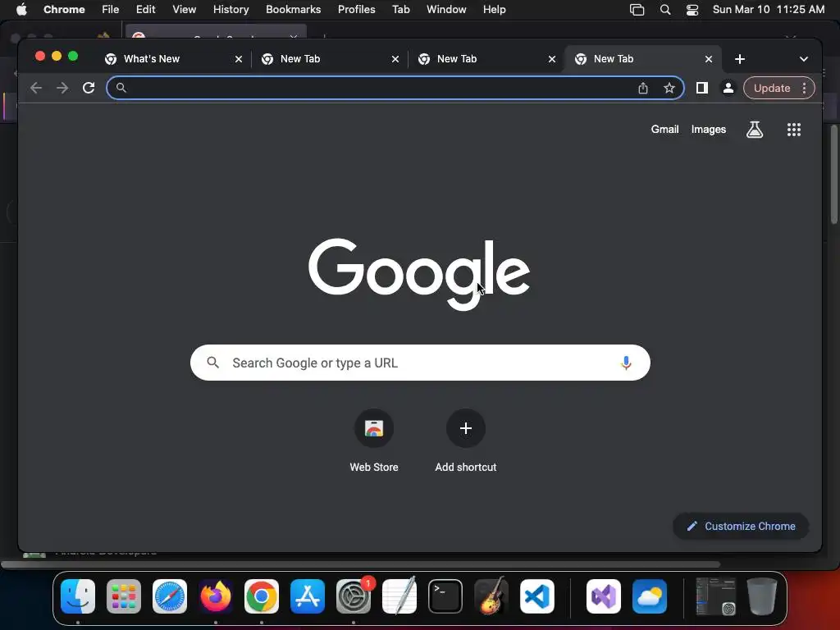Open the Chrome application menu

(64, 10)
